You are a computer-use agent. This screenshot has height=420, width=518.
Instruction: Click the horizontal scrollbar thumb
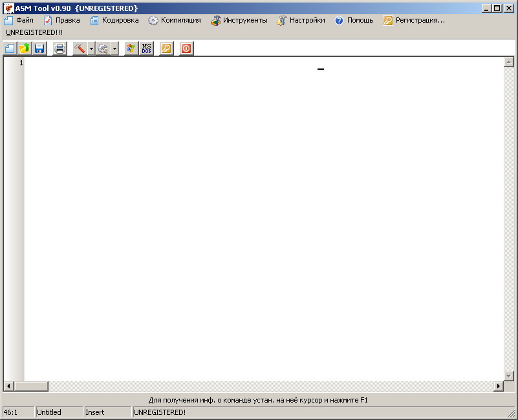point(31,386)
